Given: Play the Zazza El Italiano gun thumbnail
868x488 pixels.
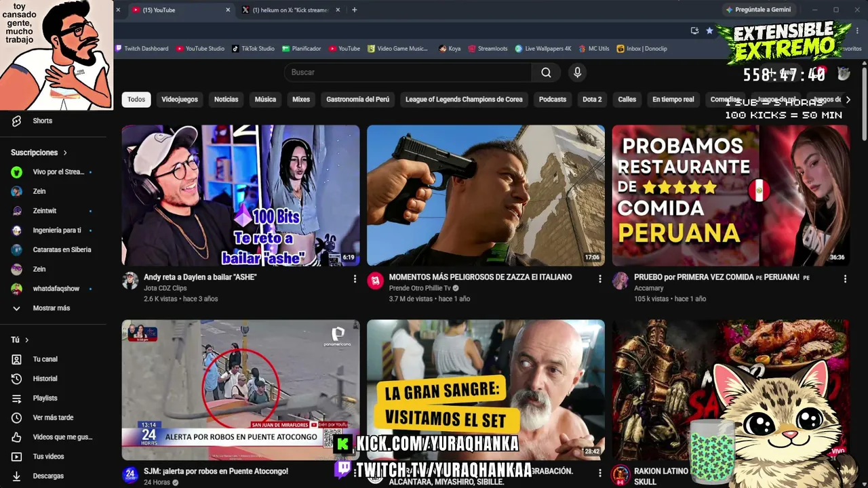Looking at the screenshot, I should (486, 195).
